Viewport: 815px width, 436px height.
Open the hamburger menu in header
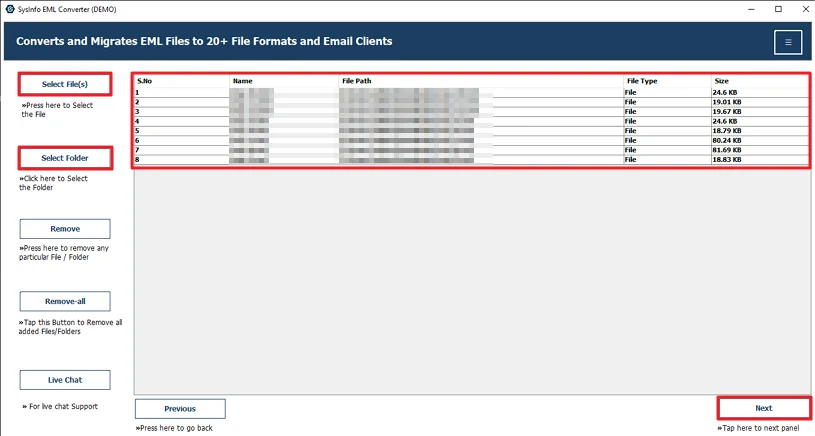(788, 42)
